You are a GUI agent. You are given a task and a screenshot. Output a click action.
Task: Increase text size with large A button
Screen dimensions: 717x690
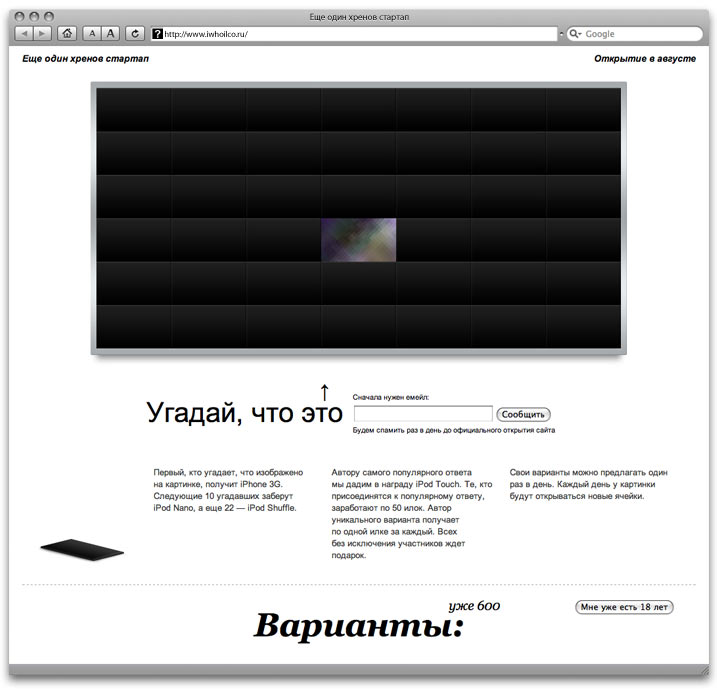coord(111,34)
